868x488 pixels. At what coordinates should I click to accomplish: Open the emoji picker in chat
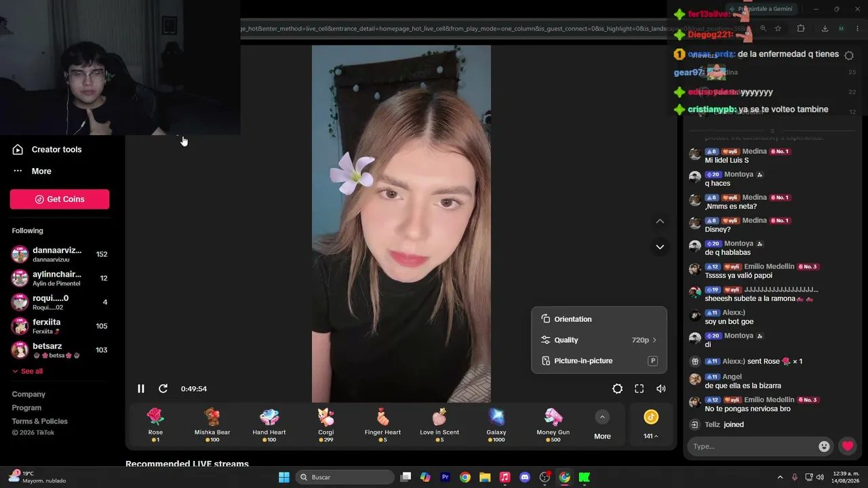(x=824, y=447)
